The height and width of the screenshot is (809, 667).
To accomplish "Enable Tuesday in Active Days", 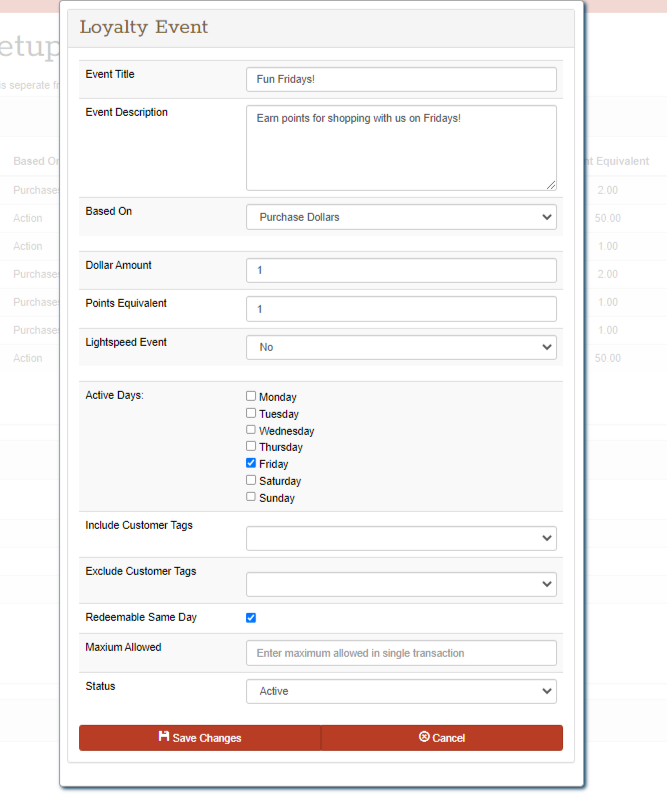I will (251, 413).
